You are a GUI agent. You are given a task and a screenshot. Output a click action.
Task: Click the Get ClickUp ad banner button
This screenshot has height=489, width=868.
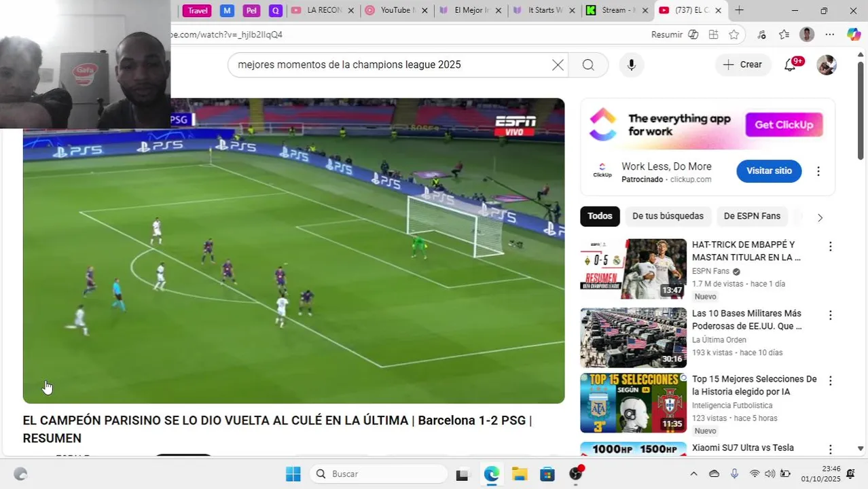[784, 125]
